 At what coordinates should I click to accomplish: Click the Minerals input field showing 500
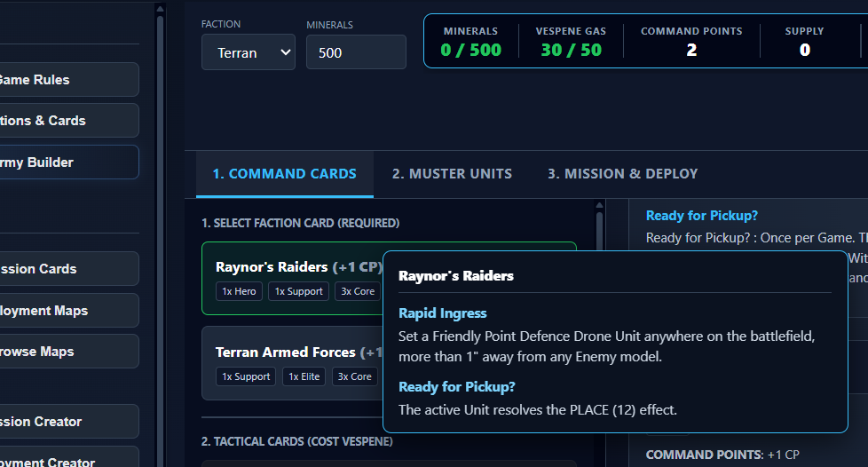point(356,52)
